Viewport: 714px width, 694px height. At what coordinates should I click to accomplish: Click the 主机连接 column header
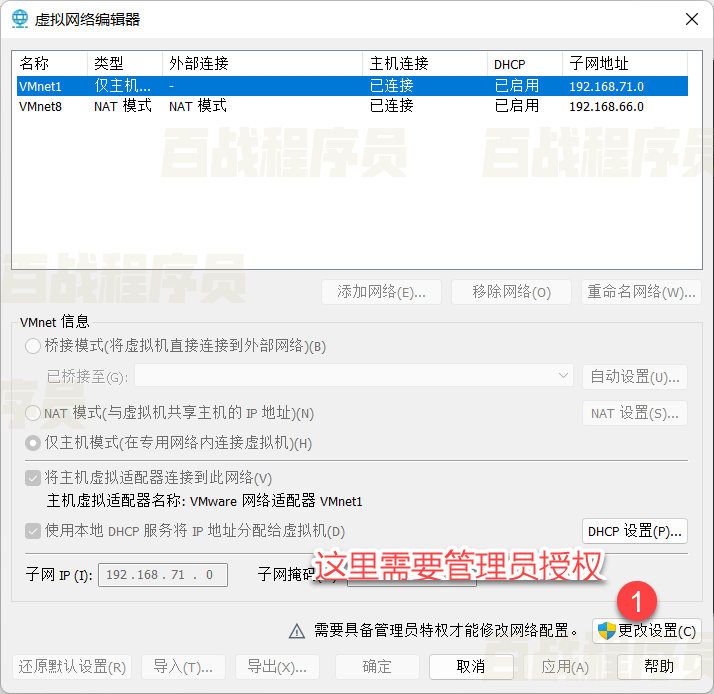click(x=425, y=63)
